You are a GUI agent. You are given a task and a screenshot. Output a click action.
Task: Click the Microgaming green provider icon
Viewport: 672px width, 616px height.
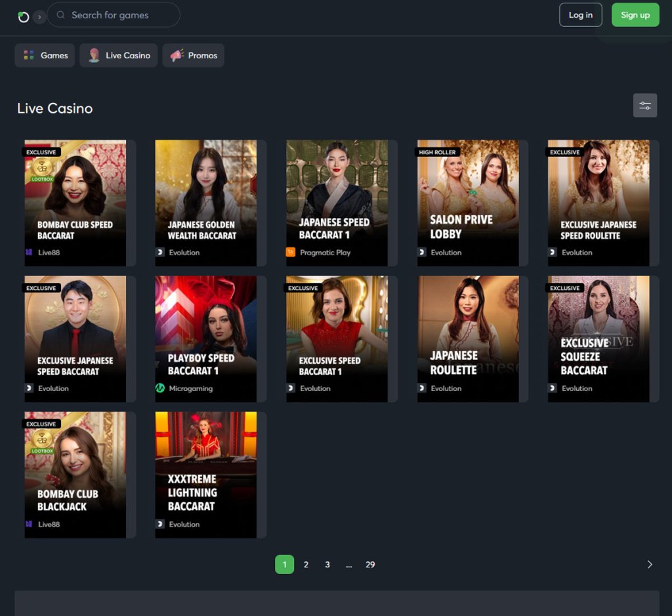pos(159,388)
